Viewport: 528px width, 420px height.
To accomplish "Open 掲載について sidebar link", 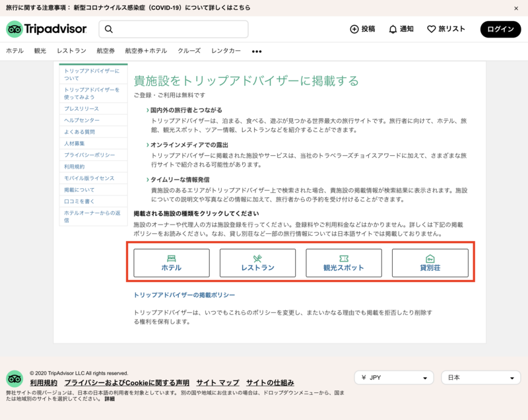I will (x=79, y=190).
